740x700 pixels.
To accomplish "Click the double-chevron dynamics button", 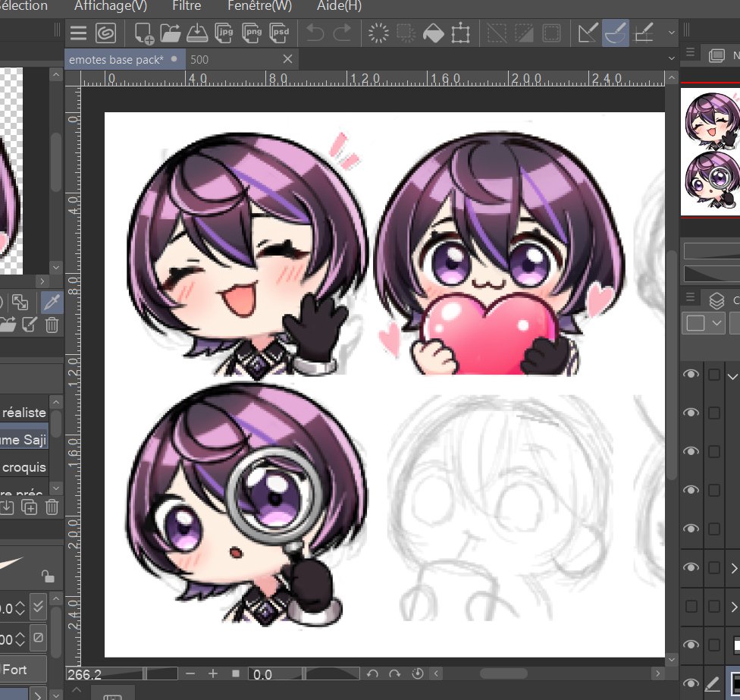I will [x=38, y=607].
